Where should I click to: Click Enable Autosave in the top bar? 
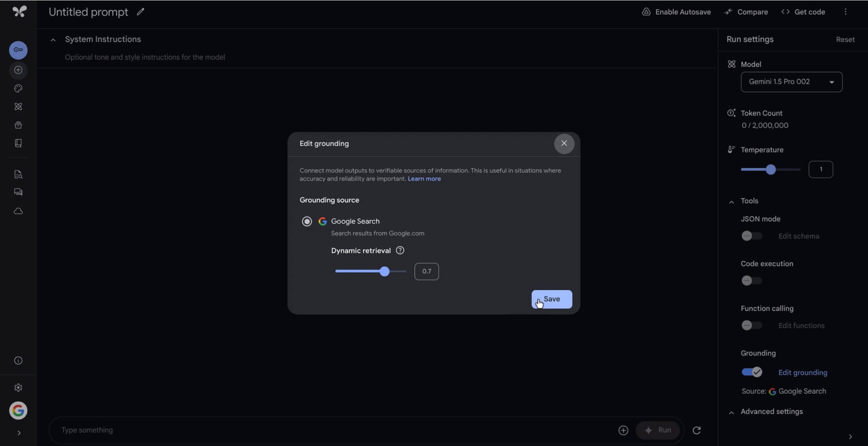676,12
